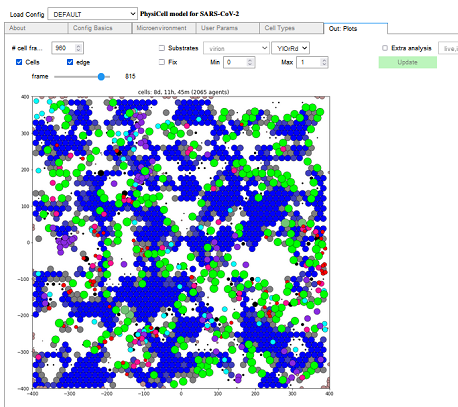Open the virion substrate dropdown
Image resolution: width=458 pixels, height=407 pixels.
click(x=236, y=48)
